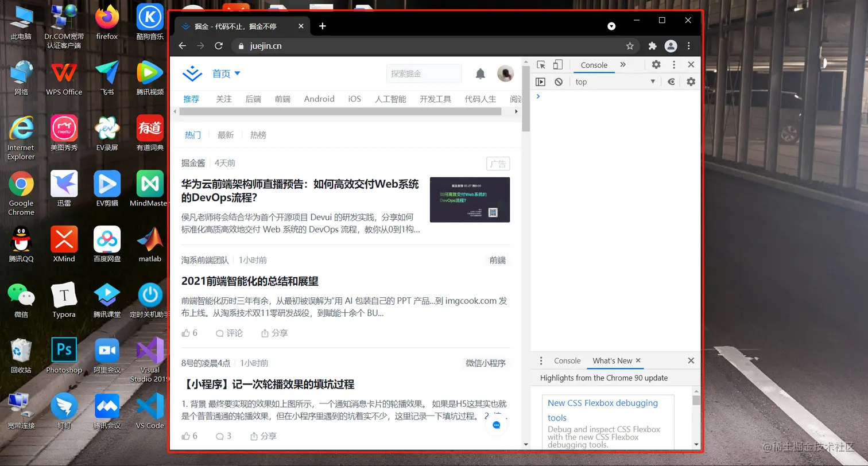Share the 小程序 轮播效果 article via 分享
The image size is (868, 466).
[x=263, y=436]
